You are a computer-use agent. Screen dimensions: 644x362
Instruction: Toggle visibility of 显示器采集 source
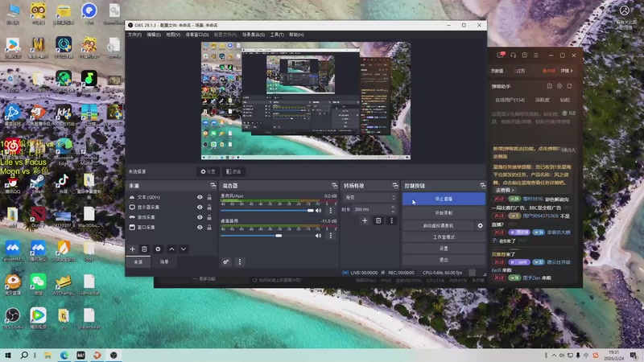coord(200,208)
